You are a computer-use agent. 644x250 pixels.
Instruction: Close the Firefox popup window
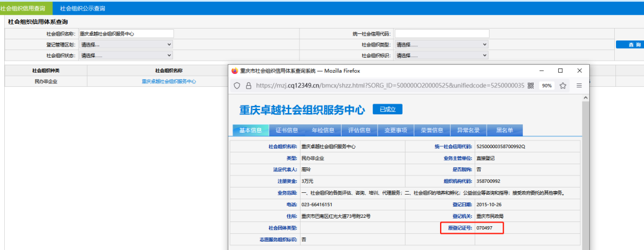(580, 70)
